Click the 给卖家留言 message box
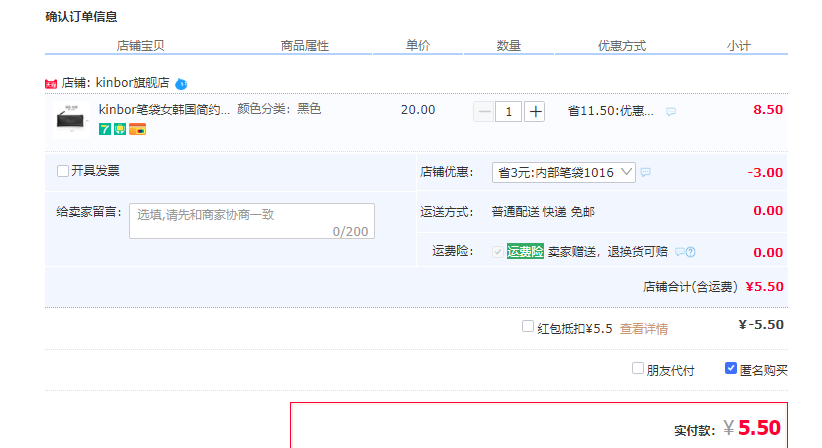This screenshot has width=822, height=448. point(252,221)
